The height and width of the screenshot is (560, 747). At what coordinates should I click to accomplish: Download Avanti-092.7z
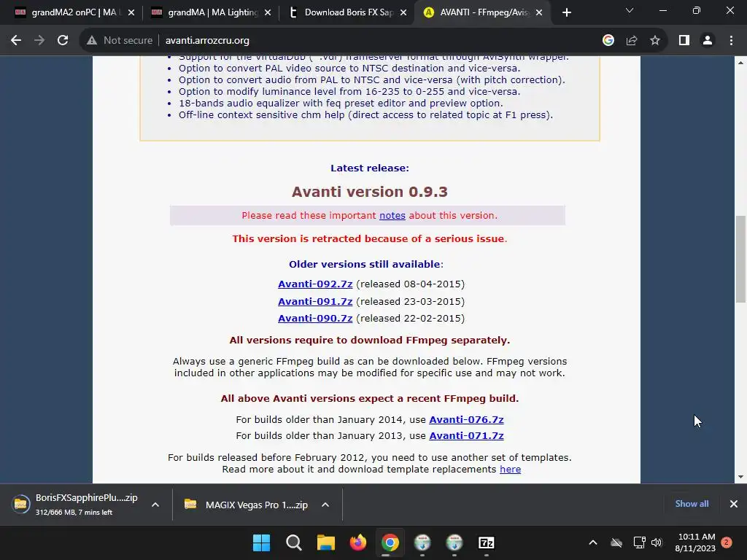click(315, 284)
